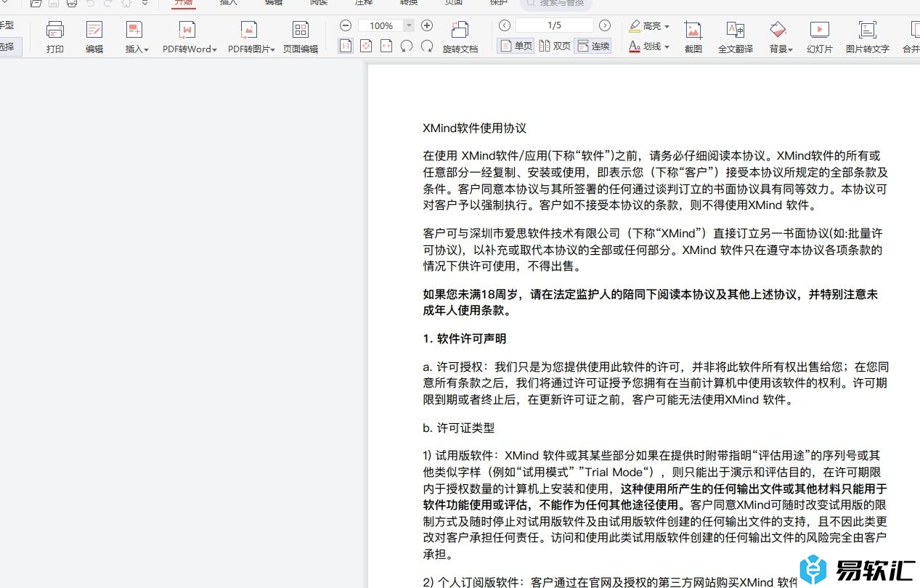Open the 插入 insert dropdown
Viewport: 920px width, 588px height.
[136, 36]
